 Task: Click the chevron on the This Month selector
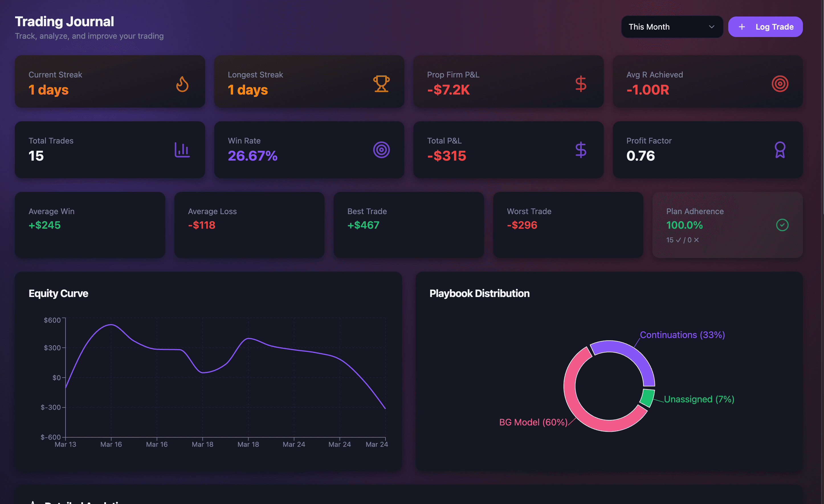712,27
